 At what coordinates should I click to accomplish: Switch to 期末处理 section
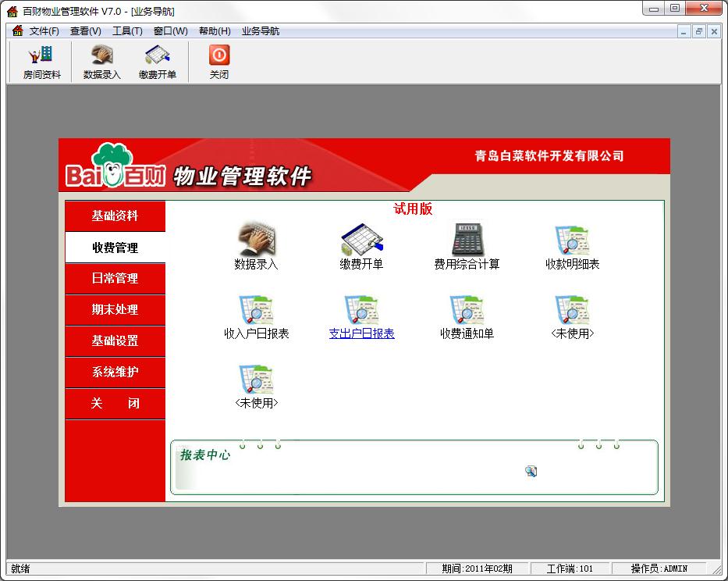tap(115, 309)
